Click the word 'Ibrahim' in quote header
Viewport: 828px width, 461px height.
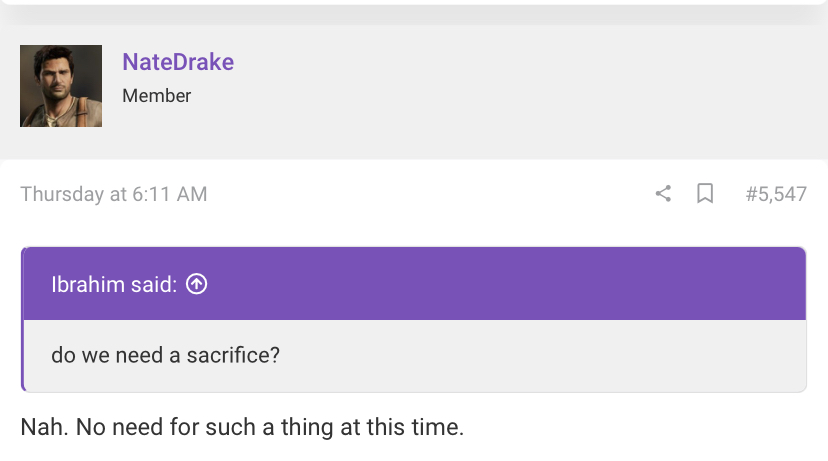point(88,284)
